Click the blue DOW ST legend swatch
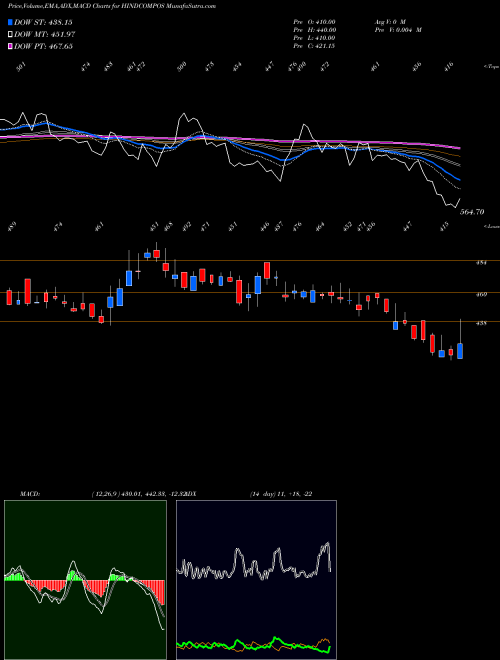Screen dimensions: 500x660 [x=11, y=22]
